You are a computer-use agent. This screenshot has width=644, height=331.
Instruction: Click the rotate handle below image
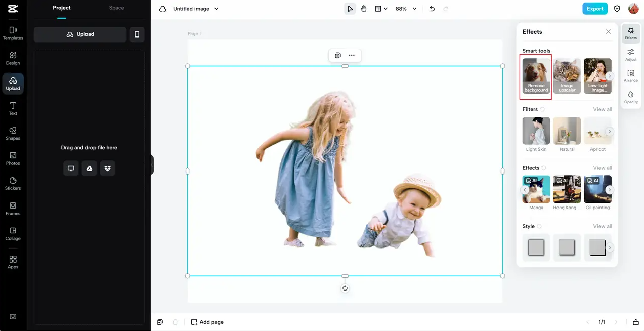[345, 288]
